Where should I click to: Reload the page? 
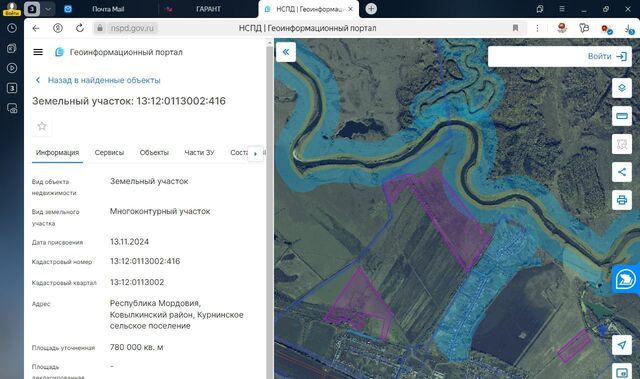(80, 28)
